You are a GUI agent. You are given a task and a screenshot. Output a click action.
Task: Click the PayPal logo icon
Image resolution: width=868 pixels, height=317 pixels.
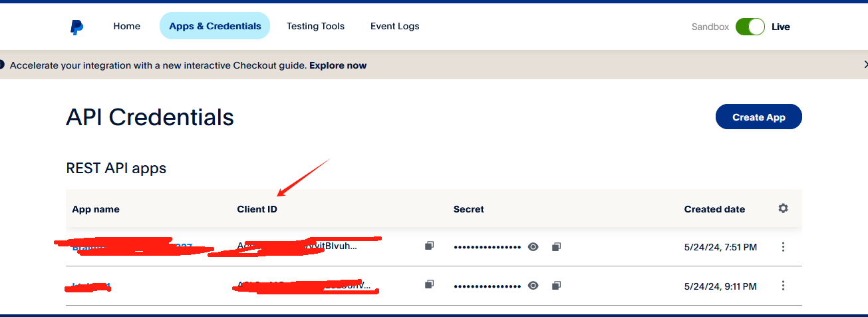77,27
